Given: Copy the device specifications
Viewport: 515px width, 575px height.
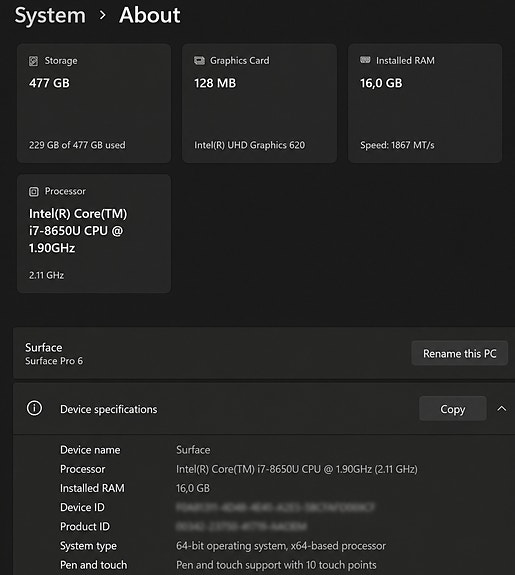Looking at the screenshot, I should click(453, 409).
